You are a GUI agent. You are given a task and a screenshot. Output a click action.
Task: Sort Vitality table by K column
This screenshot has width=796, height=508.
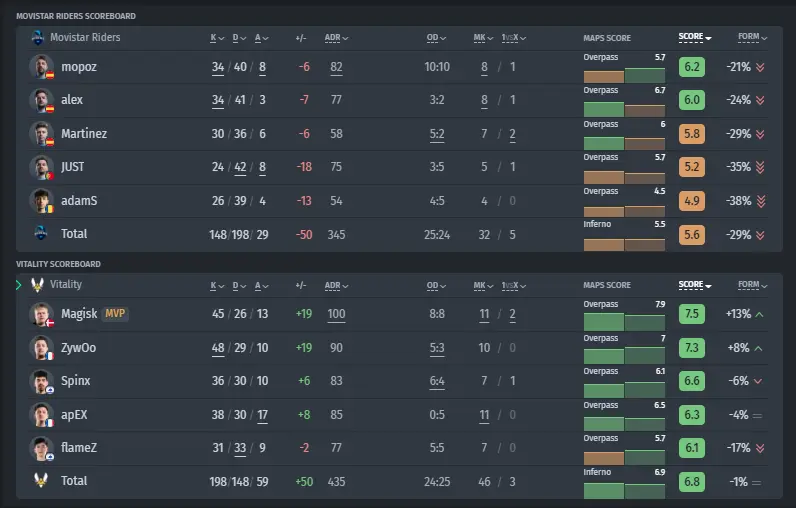(x=217, y=286)
